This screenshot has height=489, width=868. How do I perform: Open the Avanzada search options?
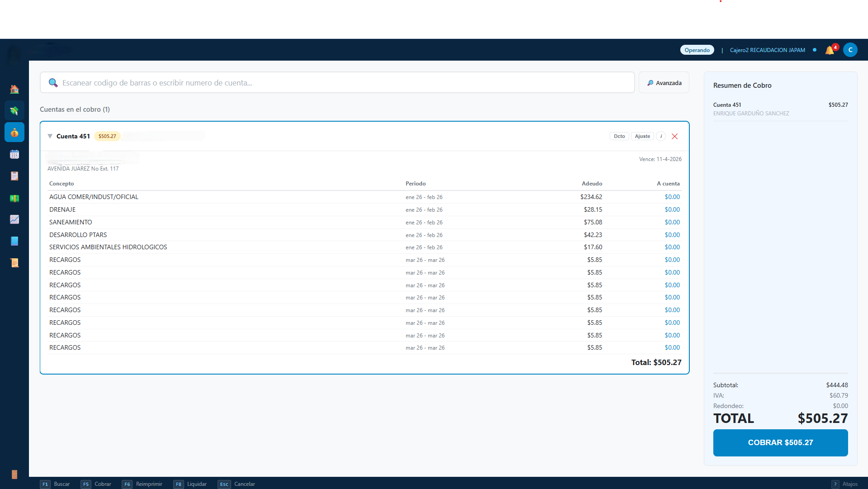[664, 82]
